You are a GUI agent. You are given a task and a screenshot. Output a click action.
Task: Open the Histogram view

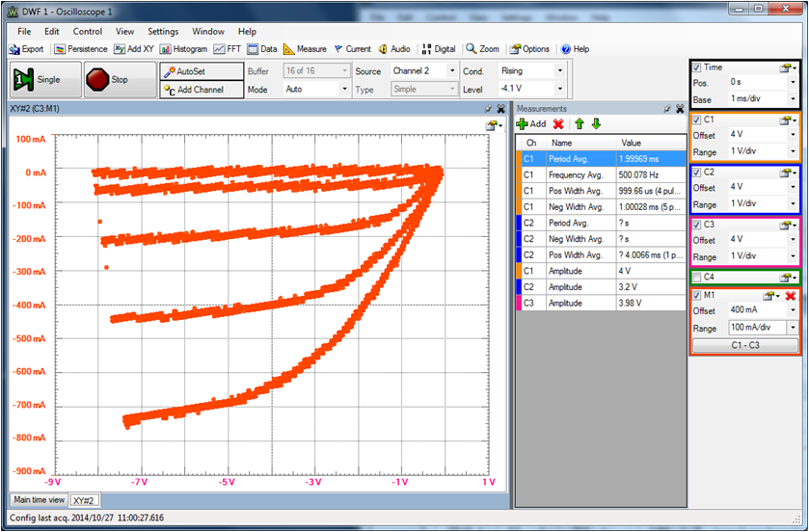click(x=184, y=49)
